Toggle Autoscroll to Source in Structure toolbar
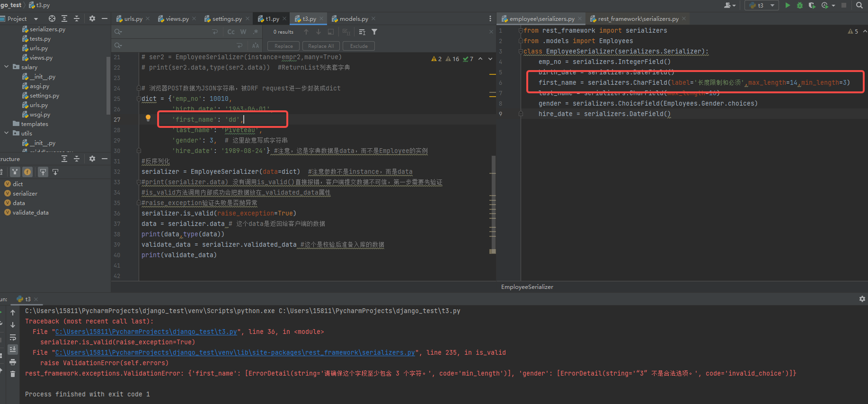Screen dimensions: 868x404 (43, 172)
